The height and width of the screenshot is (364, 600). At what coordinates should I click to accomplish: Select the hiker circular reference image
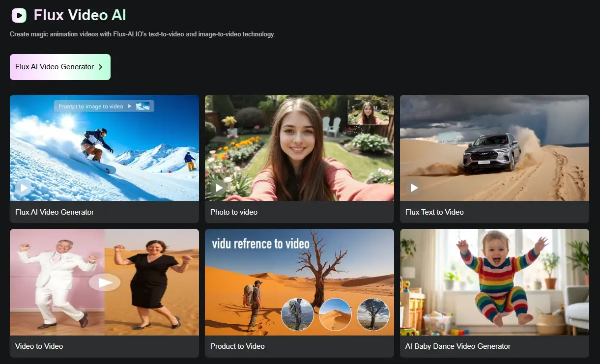coord(297,314)
